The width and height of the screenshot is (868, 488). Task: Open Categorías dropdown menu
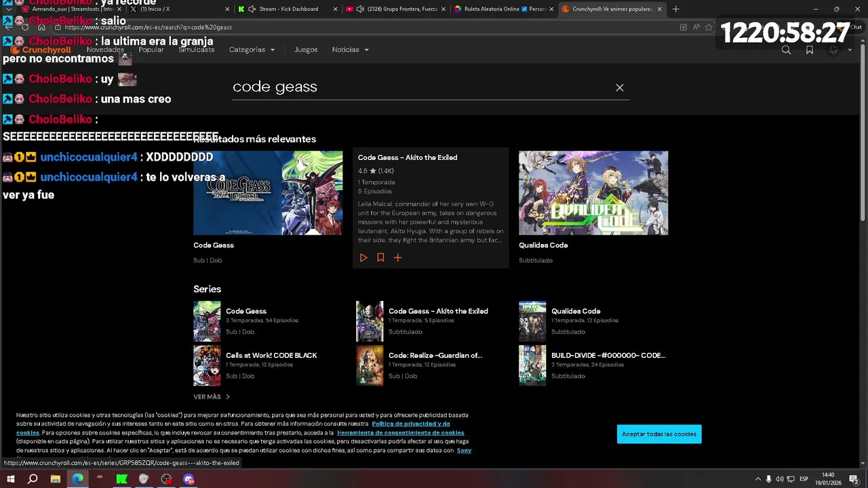(x=252, y=49)
